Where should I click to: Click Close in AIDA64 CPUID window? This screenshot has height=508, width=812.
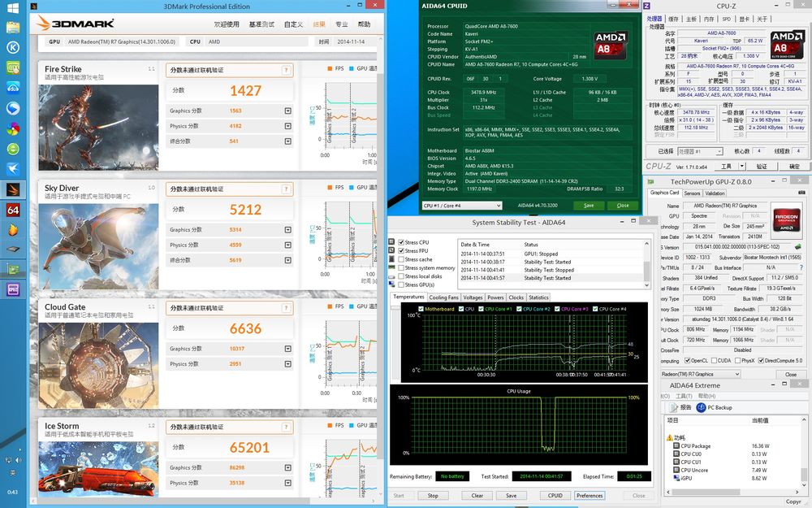click(623, 206)
